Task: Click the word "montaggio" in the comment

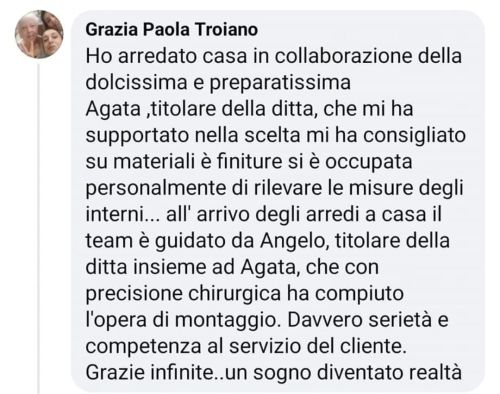Action: coord(226,321)
